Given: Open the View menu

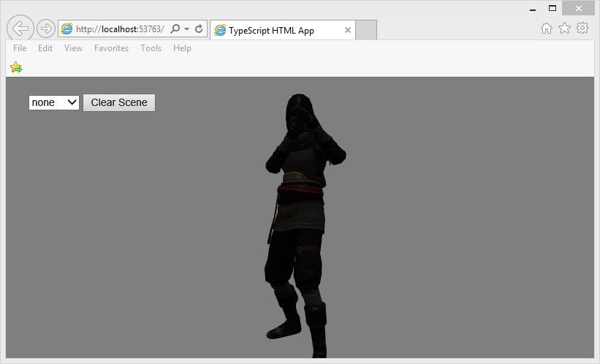Looking at the screenshot, I should pyautogui.click(x=73, y=48).
